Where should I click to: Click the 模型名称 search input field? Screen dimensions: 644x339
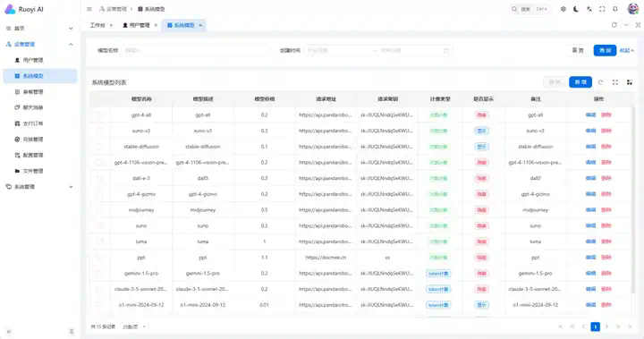point(196,51)
